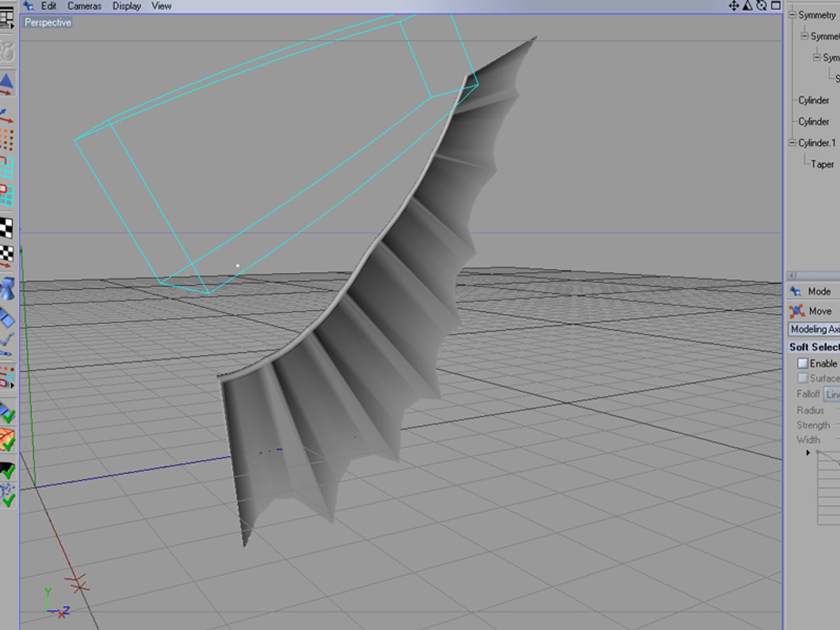This screenshot has width=840, height=630.
Task: Select the Model tool cone icon
Action: coord(6,83)
